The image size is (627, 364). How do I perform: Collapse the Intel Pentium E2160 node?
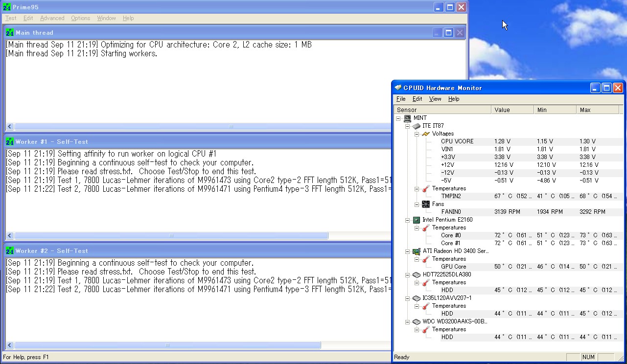coord(407,220)
